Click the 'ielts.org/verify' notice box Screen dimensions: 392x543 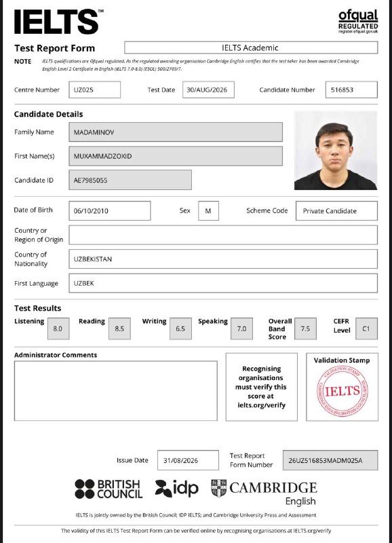(x=262, y=387)
